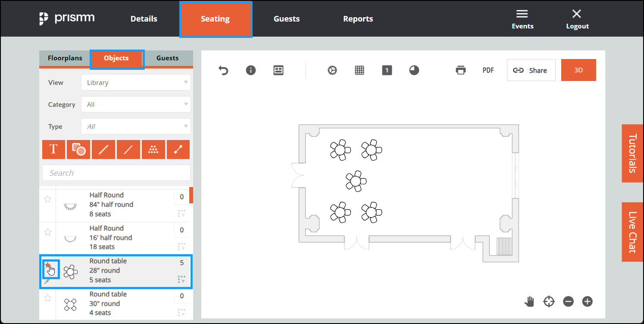Export floorplan as PDF
The width and height of the screenshot is (644, 324).
(x=488, y=70)
